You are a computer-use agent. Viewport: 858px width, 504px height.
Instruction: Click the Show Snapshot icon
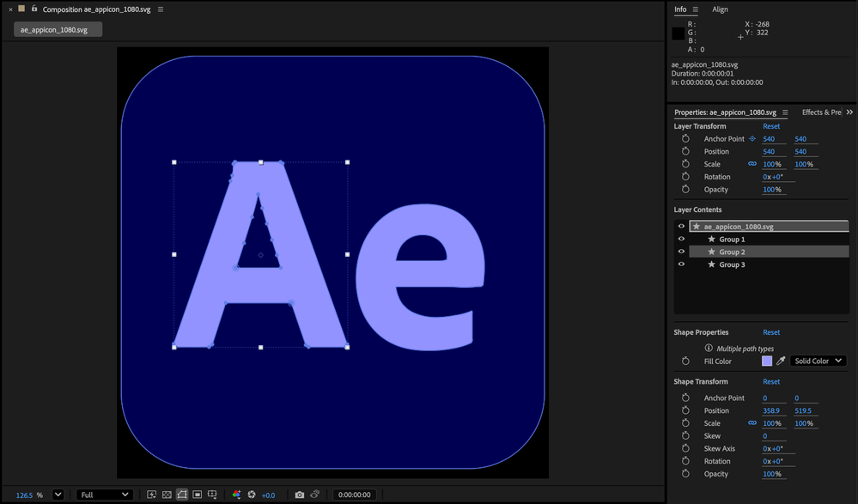314,495
